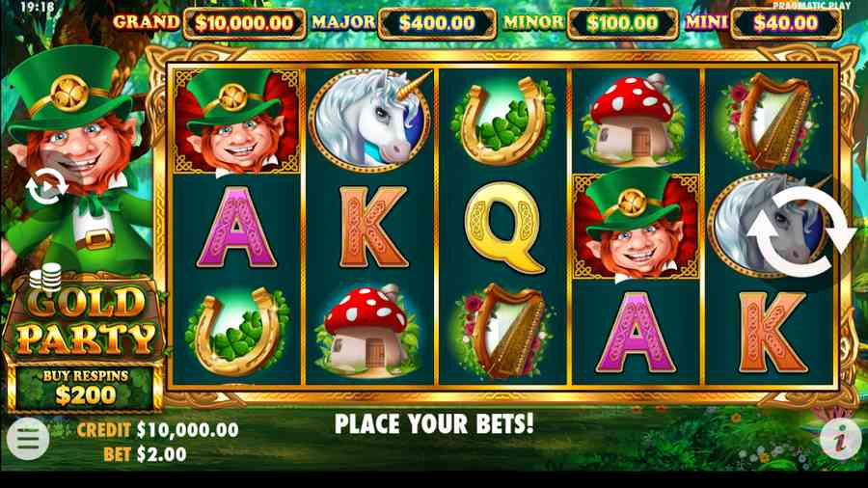This screenshot has width=868, height=488.
Task: Click the yellow Q symbol
Action: tap(502, 227)
